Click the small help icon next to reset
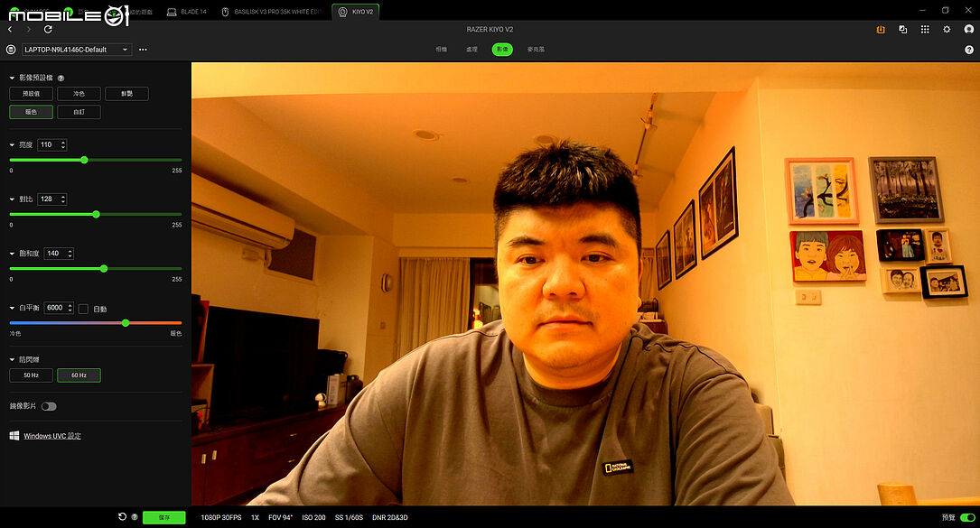The width and height of the screenshot is (980, 528). coord(135,517)
